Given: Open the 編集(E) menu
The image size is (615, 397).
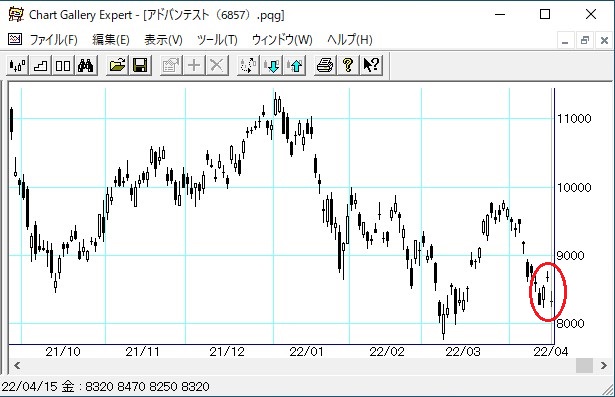Looking at the screenshot, I should [111, 40].
